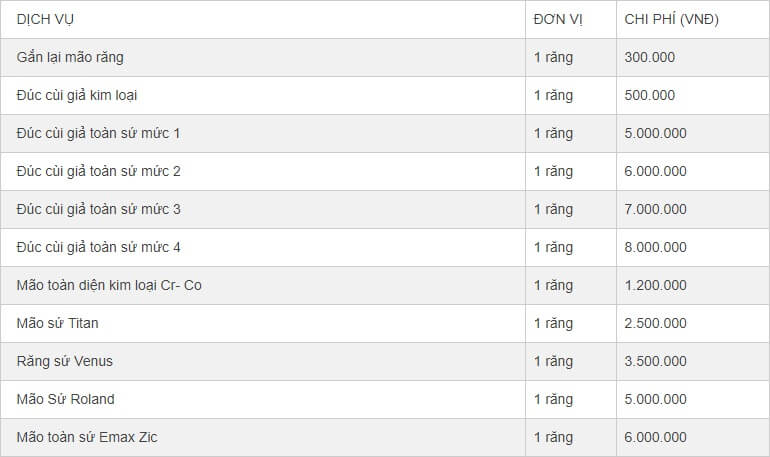Click the DỊCH VỤ column header
This screenshot has width=770, height=457.
pyautogui.click(x=45, y=20)
